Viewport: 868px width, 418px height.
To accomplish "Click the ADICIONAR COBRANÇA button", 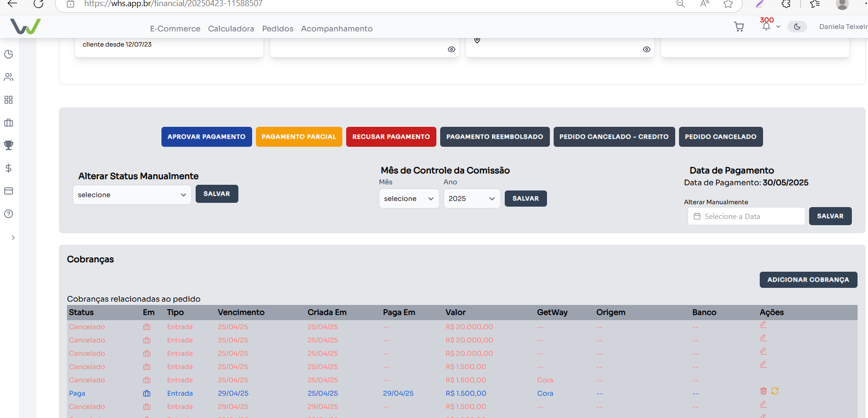I will pos(808,280).
